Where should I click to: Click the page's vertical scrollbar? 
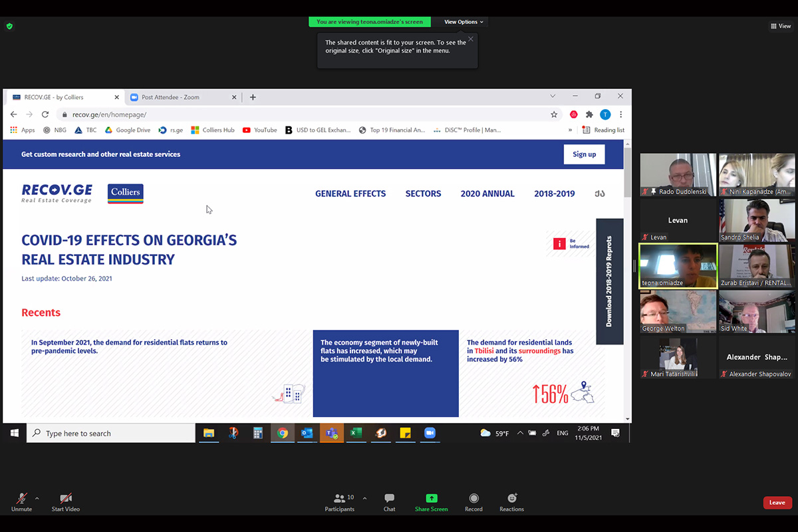coord(628,172)
